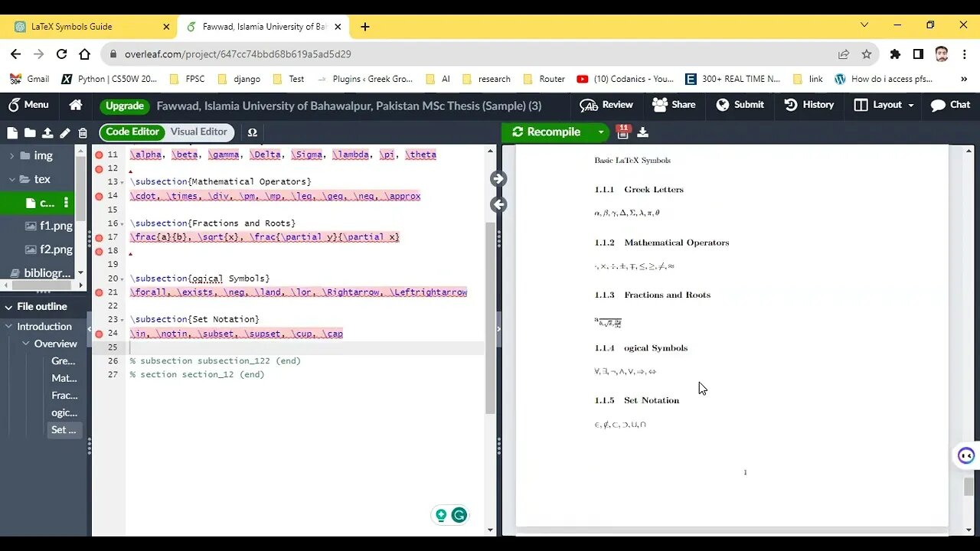
Task: Click the empty editor line 25
Action: tap(306, 347)
